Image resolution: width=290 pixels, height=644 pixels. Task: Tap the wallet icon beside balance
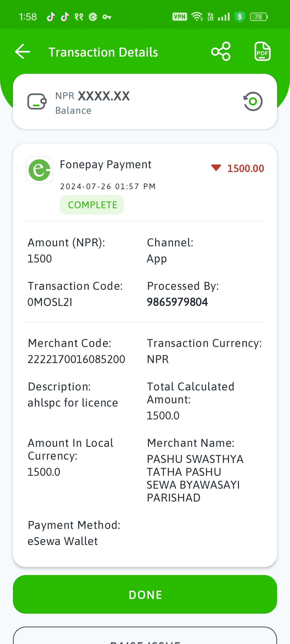tap(37, 101)
